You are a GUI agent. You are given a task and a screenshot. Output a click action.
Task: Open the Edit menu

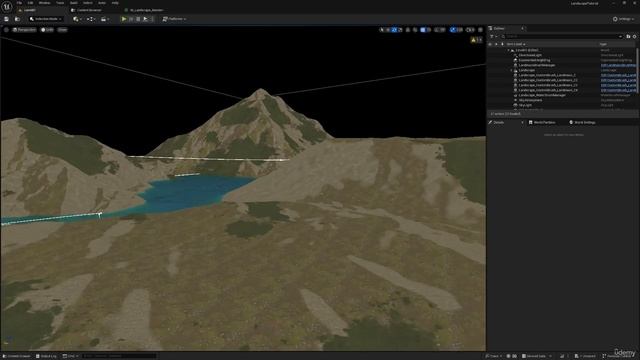pyautogui.click(x=30, y=3)
